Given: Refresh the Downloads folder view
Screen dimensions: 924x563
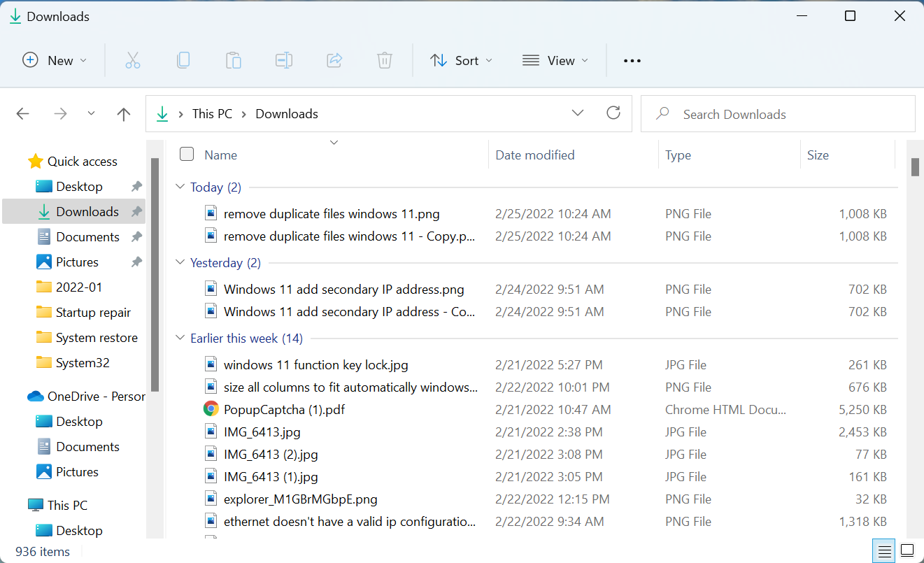Looking at the screenshot, I should pyautogui.click(x=613, y=113).
